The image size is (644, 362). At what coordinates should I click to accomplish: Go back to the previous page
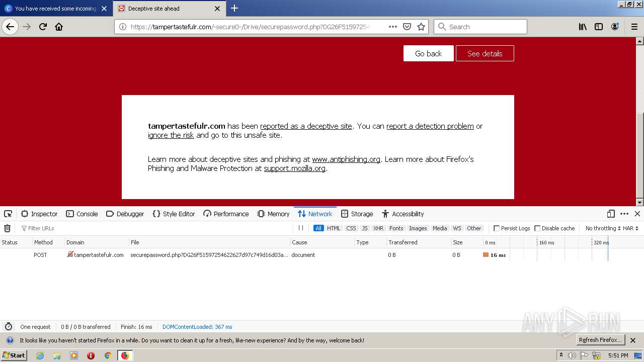10,27
